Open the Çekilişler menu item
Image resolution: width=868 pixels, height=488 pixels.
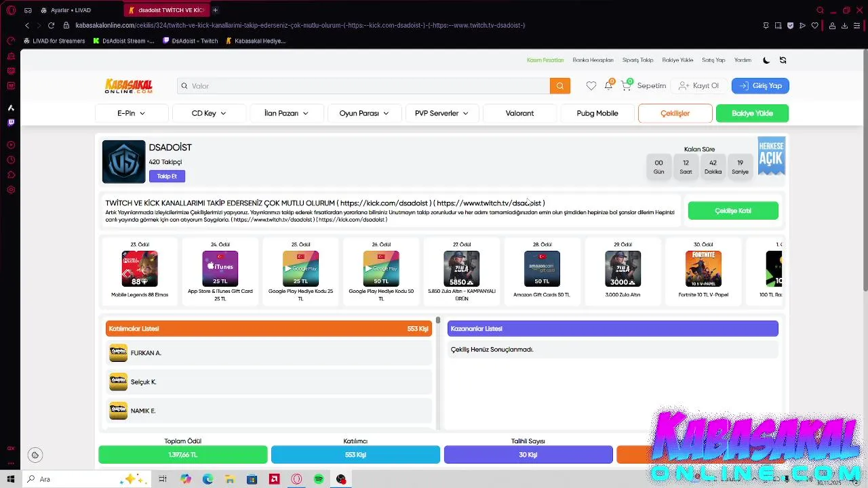tap(675, 113)
